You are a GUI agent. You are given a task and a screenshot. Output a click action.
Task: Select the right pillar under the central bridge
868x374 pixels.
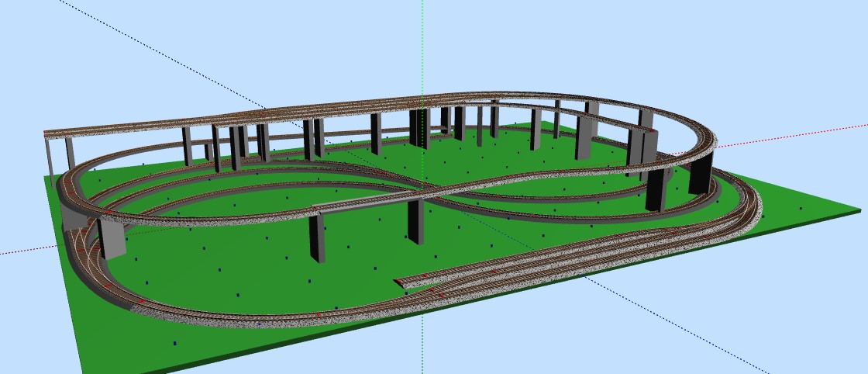(415, 221)
